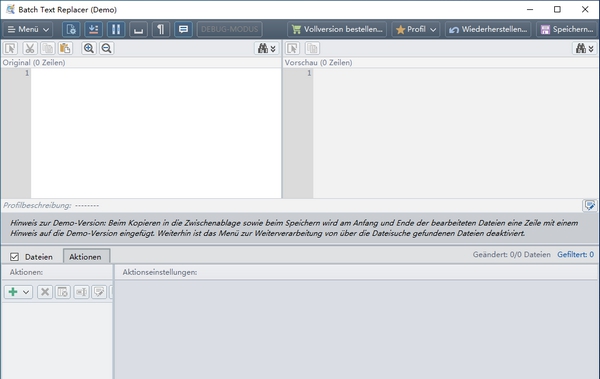This screenshot has width=600, height=379.
Task: Click the zoom in magnifier
Action: (x=89, y=48)
